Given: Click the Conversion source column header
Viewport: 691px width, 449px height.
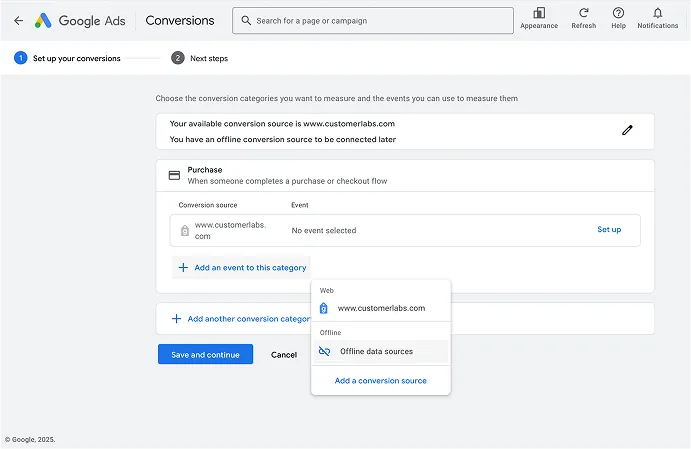Looking at the screenshot, I should pyautogui.click(x=208, y=205).
